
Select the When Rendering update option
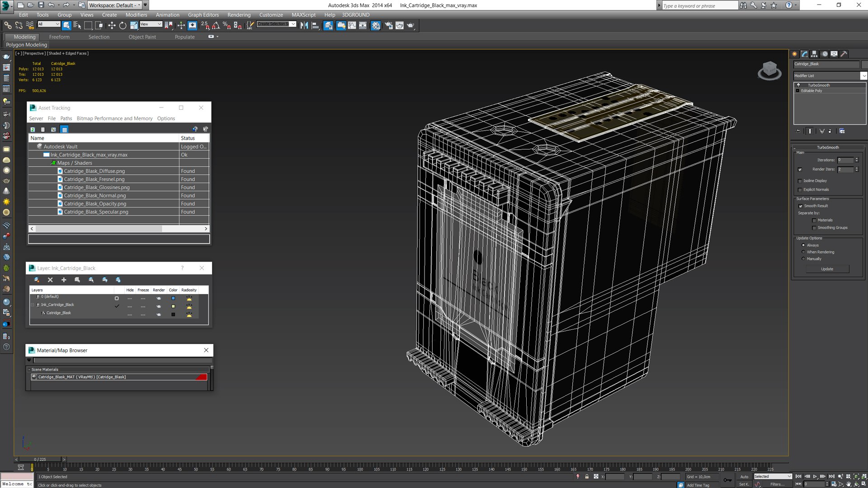803,252
